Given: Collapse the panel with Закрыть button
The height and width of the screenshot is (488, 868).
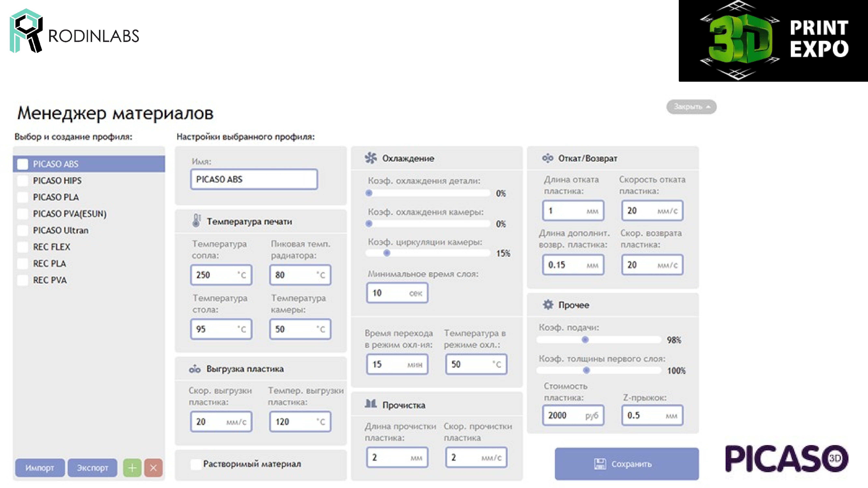Looking at the screenshot, I should 691,107.
